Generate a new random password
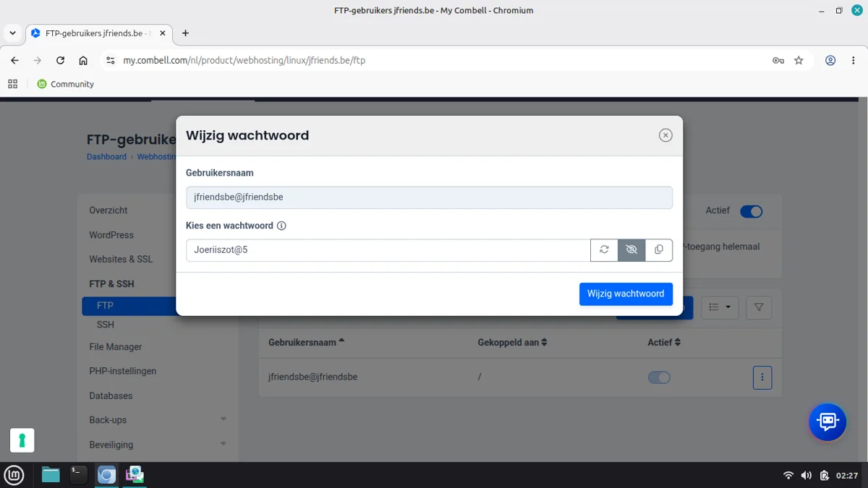Viewport: 868px width, 488px height. pos(604,250)
